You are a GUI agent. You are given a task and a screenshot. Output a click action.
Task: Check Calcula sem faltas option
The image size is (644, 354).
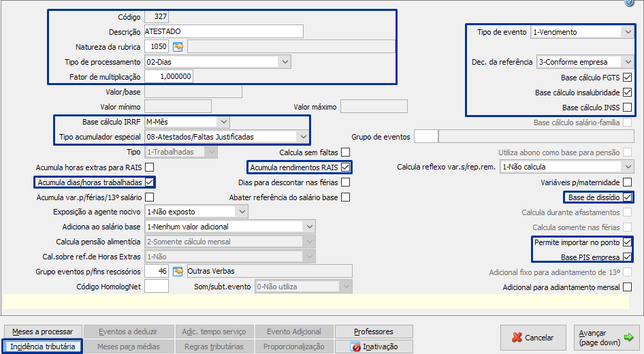346,152
